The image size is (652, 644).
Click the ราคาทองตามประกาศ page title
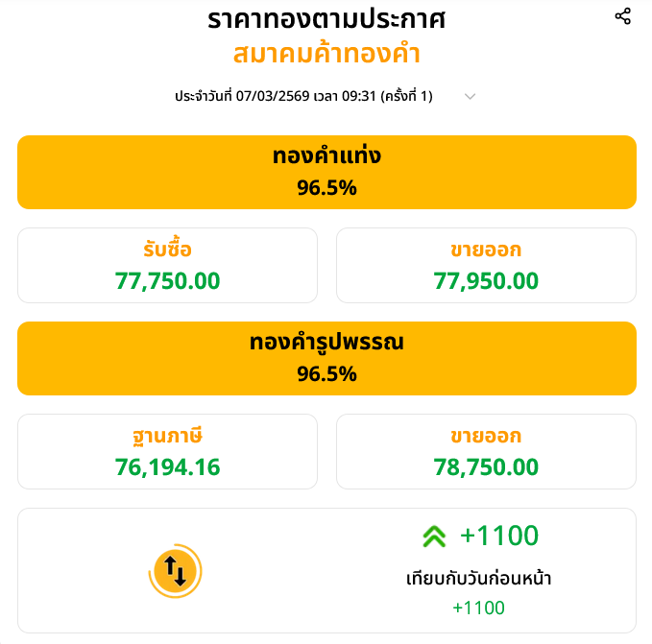(326, 19)
